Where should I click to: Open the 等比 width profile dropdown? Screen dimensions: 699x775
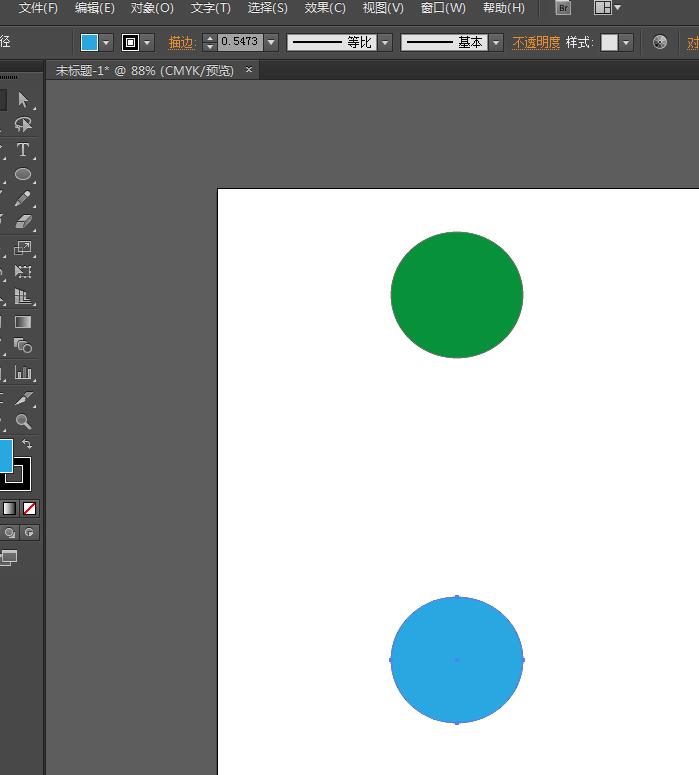pyautogui.click(x=385, y=43)
